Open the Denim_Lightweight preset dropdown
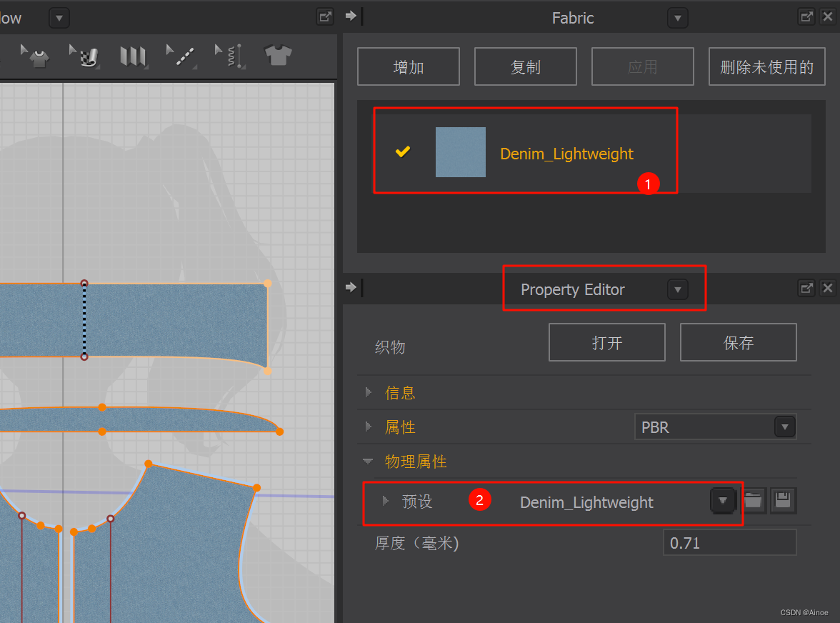 (723, 501)
